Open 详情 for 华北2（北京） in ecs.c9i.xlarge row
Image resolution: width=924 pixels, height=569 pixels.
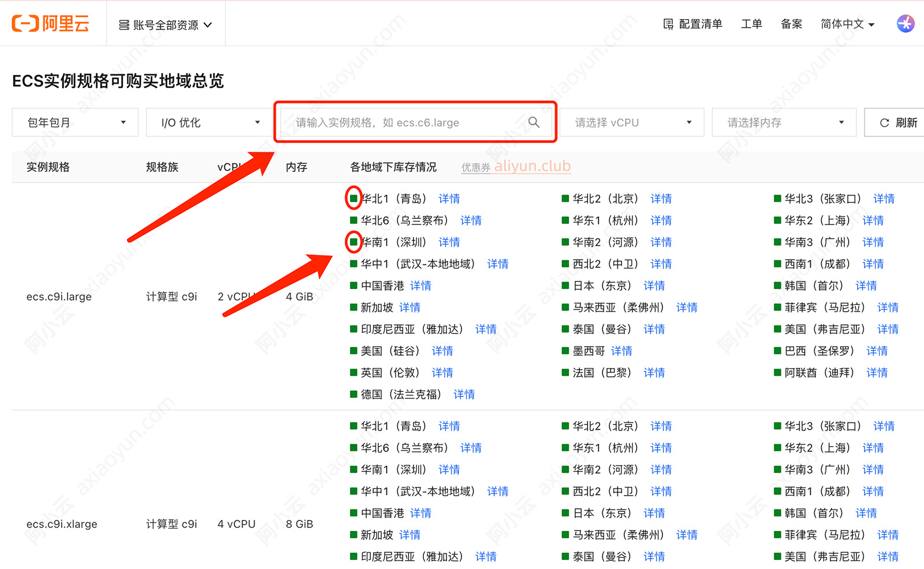pyautogui.click(x=661, y=426)
